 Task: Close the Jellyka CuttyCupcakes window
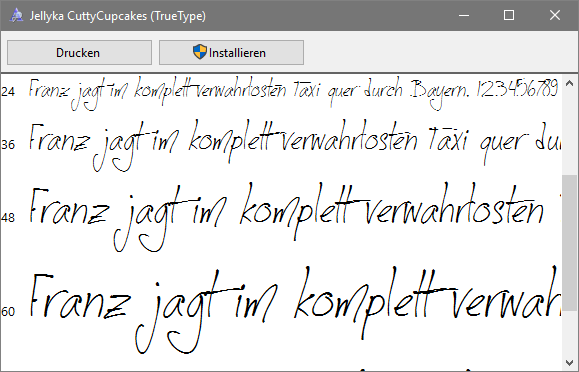coord(555,16)
